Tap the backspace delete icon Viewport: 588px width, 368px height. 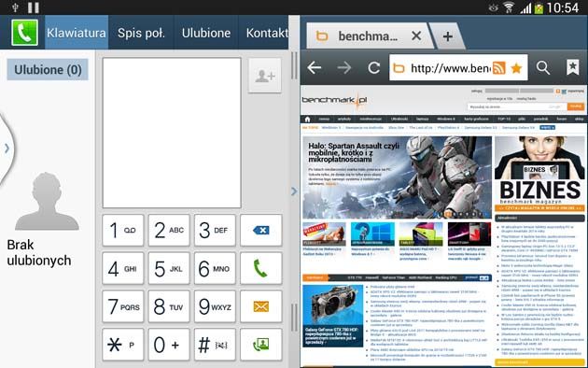261,230
